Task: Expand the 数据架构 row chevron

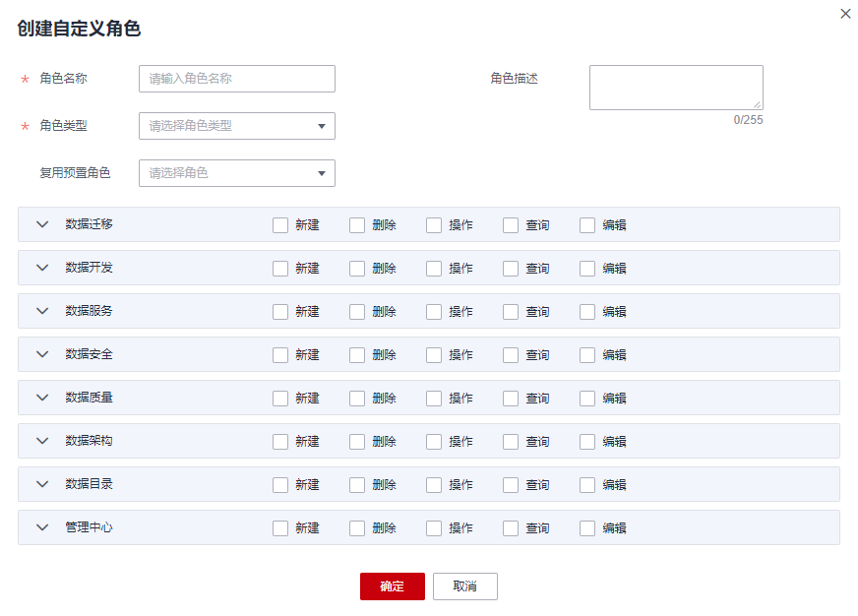Action: click(x=42, y=441)
